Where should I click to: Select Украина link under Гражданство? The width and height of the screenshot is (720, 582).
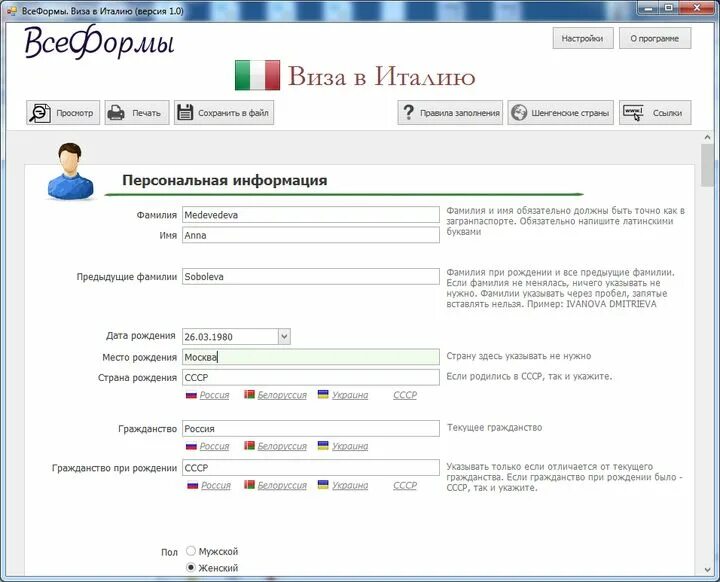tap(350, 446)
